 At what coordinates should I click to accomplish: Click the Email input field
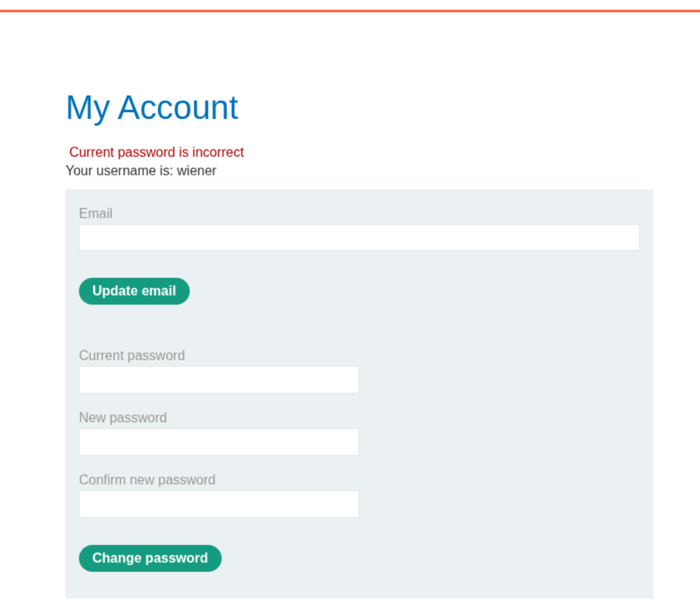pyautogui.click(x=359, y=237)
